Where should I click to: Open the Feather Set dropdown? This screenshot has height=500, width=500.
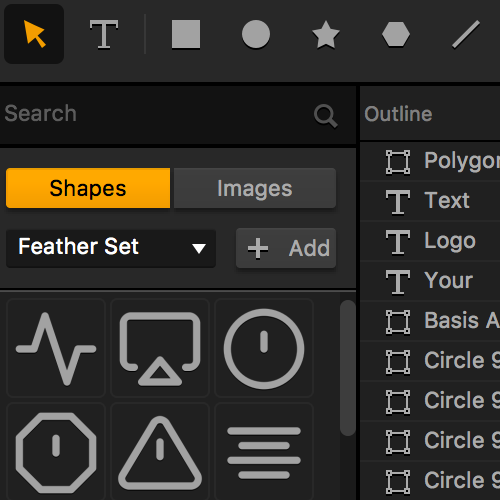click(x=111, y=248)
